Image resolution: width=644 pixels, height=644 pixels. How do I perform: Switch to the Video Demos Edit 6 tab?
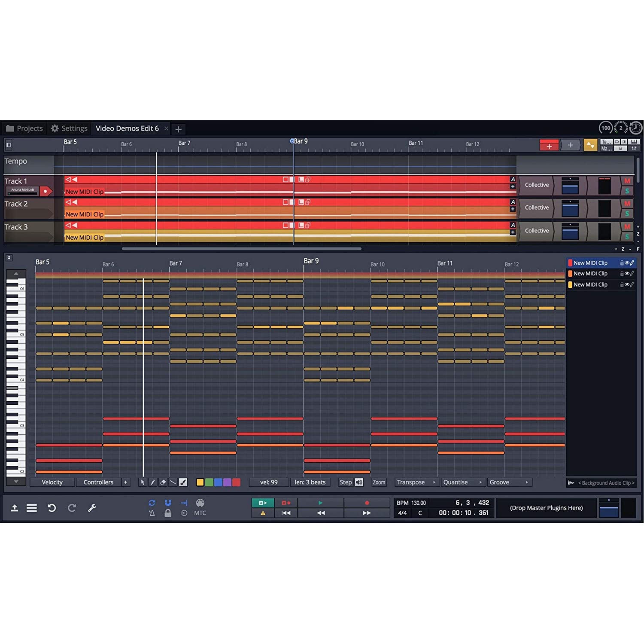[127, 128]
